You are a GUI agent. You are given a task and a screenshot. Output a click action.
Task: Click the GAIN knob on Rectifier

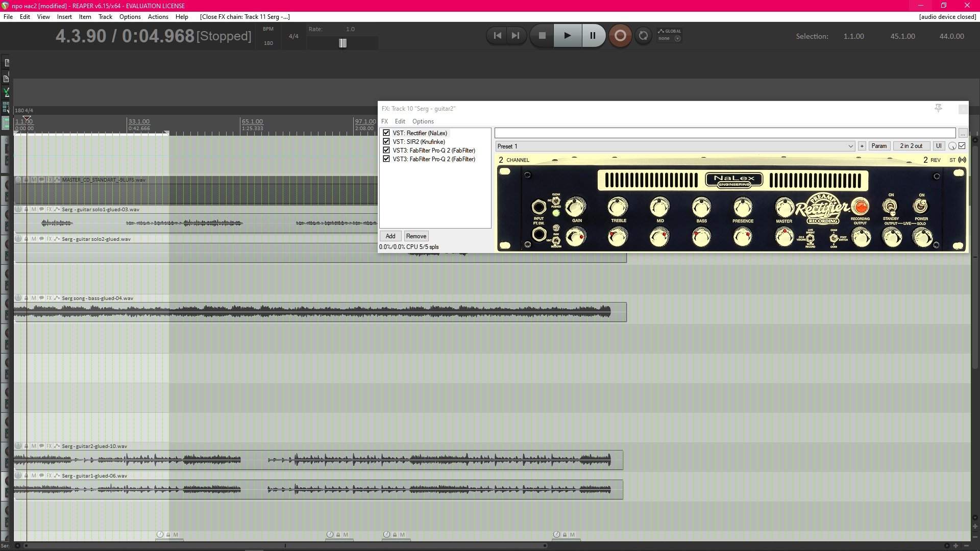[576, 207]
